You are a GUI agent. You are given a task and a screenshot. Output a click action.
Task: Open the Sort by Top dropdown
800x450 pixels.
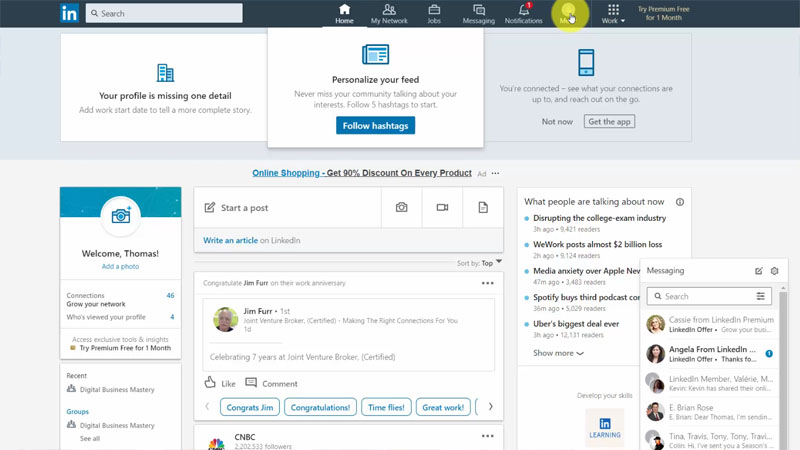[487, 263]
